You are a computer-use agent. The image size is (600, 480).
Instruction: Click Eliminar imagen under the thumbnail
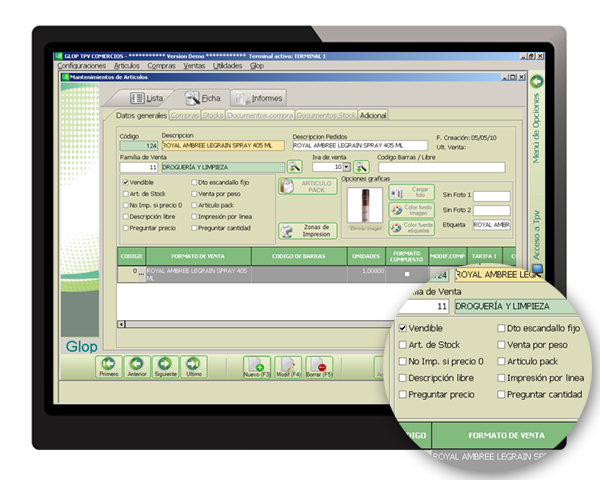[365, 229]
